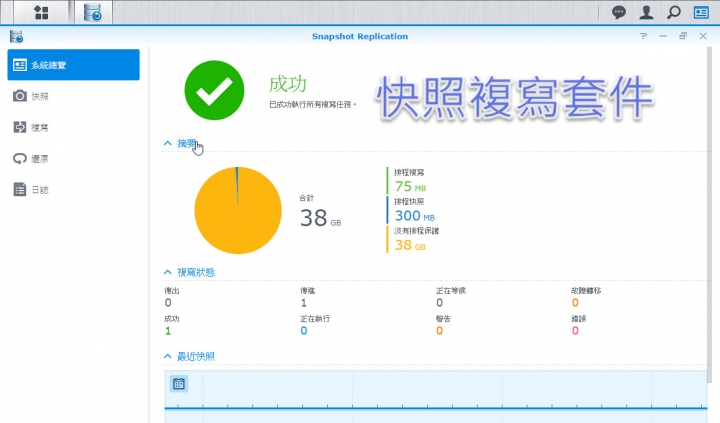Open the search magnifier icon

coord(674,12)
